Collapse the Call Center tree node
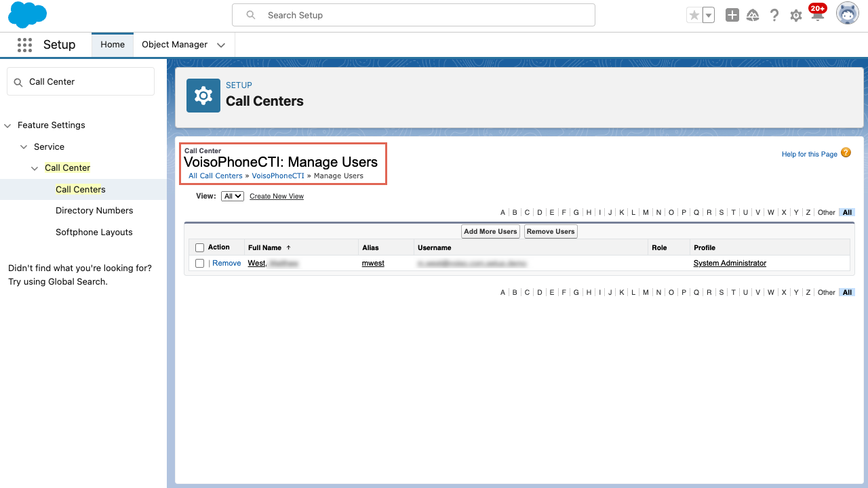The height and width of the screenshot is (488, 868). [35, 168]
